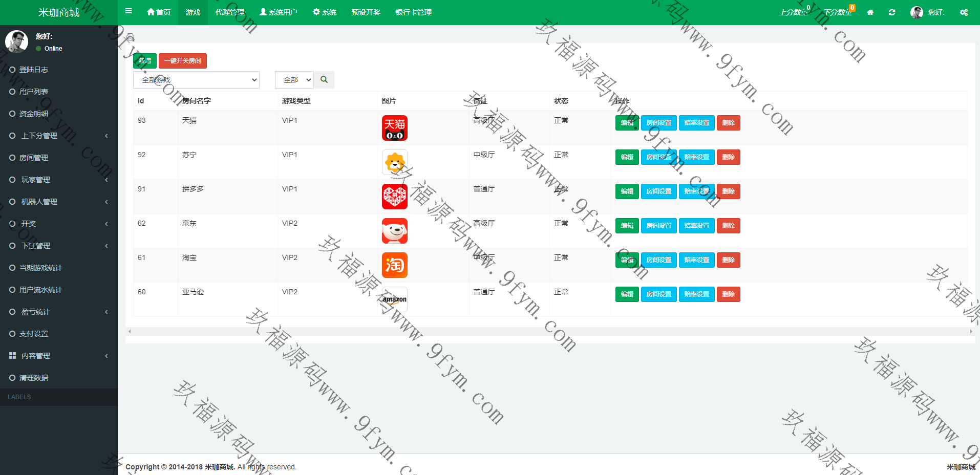Click the refresh icon in top bar
The image size is (980, 475).
coord(892,12)
